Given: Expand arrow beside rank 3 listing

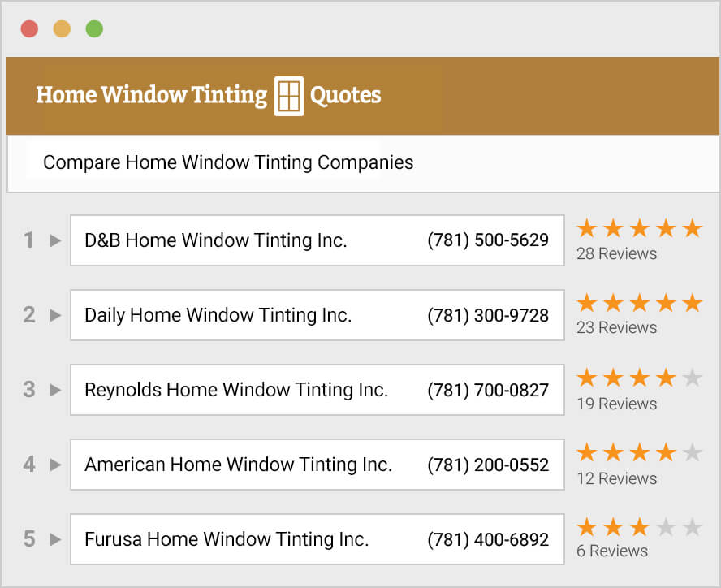Looking at the screenshot, I should click(x=55, y=390).
